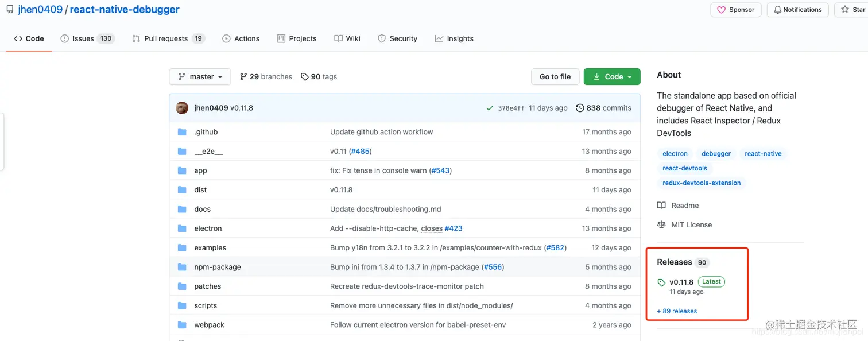Open commit 'Recreate redux-devtools-trace-monitor patch'
The image size is (868, 341).
pyautogui.click(x=407, y=286)
